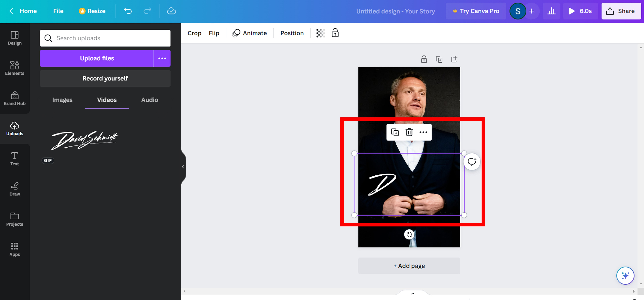Click the transparency checkerboard icon

pos(320,33)
